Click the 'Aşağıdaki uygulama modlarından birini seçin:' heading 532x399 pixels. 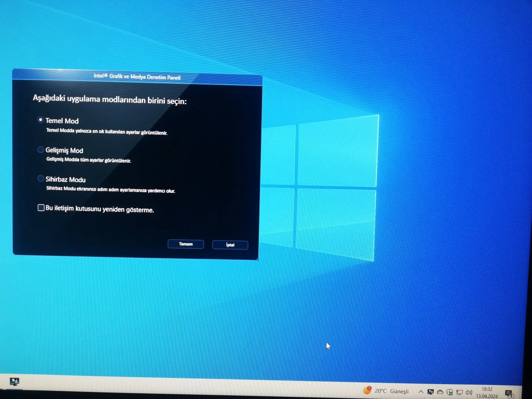coord(110,99)
